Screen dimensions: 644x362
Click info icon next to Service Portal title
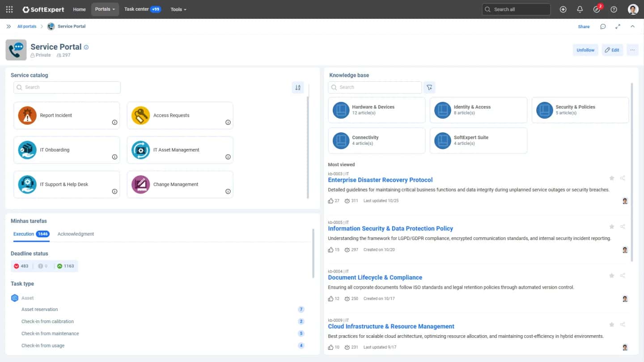pyautogui.click(x=86, y=47)
